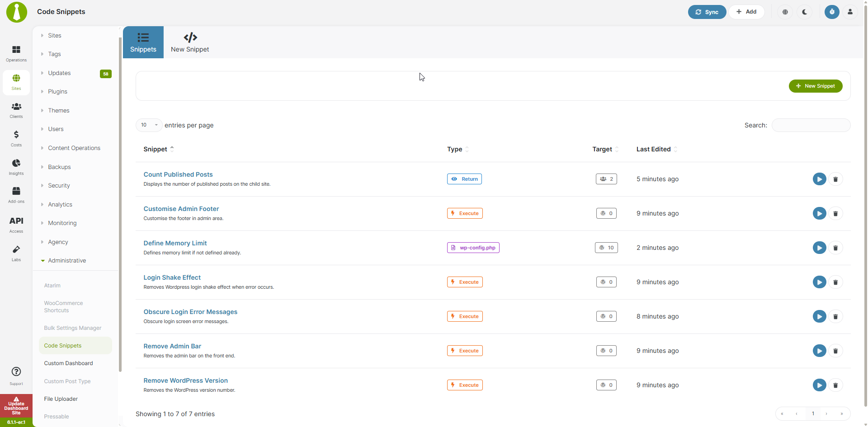The image size is (868, 427).
Task: Toggle dark mode moon icon
Action: click(805, 12)
